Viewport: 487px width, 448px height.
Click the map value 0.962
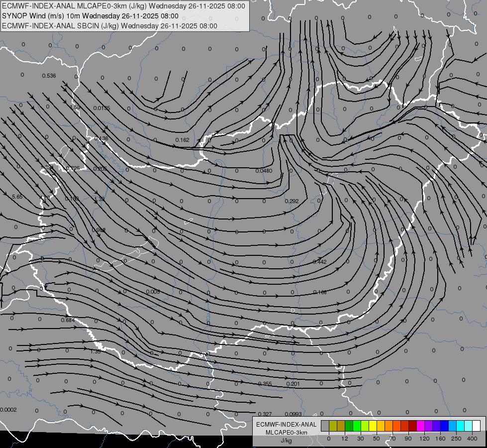pos(99,230)
